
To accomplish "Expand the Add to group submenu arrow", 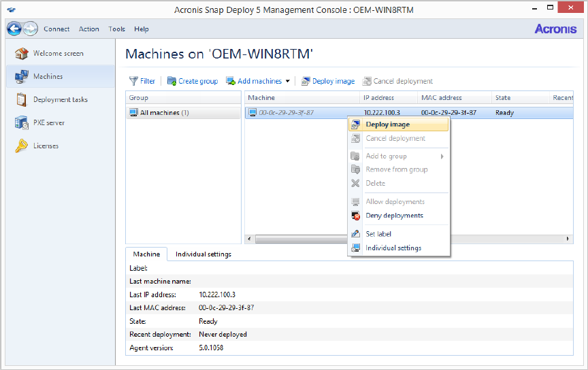I will [442, 156].
